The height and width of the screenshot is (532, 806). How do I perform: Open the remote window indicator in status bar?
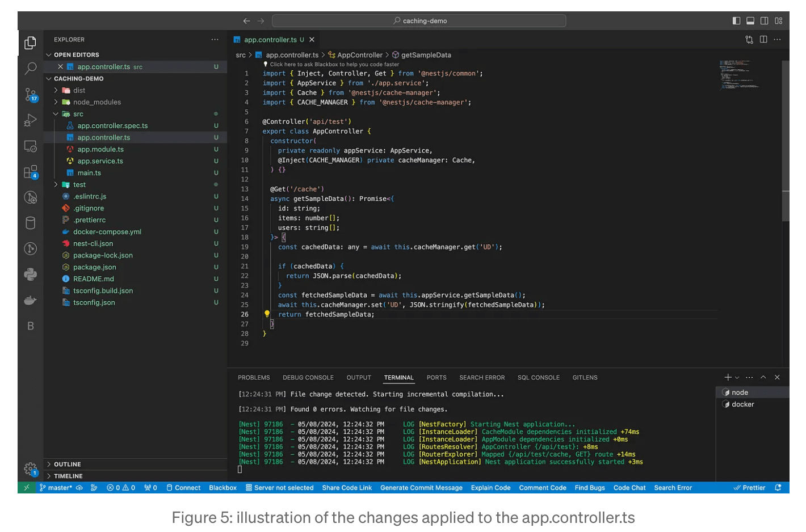26,488
